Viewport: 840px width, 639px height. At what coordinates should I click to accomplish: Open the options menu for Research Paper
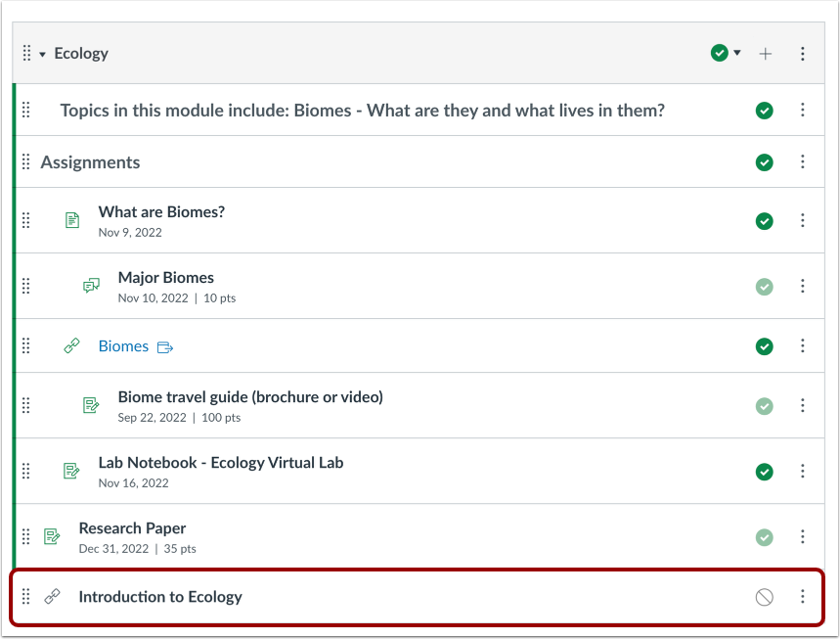coord(803,536)
